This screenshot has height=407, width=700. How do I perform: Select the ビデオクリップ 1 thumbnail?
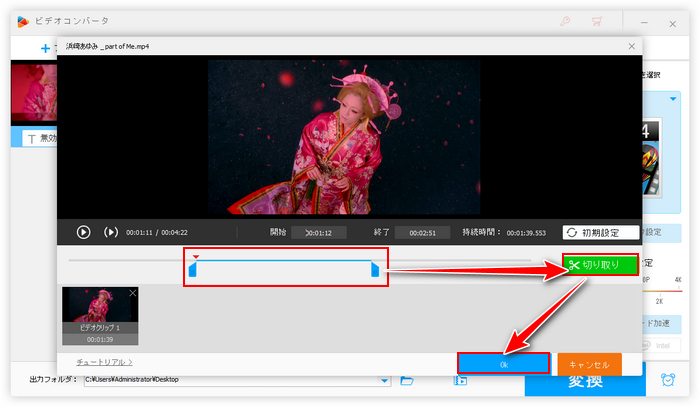[x=100, y=310]
